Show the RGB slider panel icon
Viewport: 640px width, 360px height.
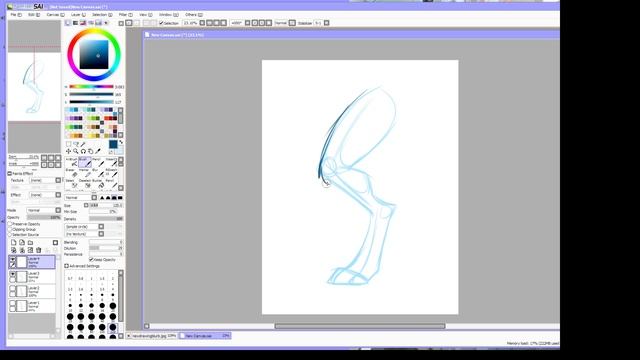(76, 23)
